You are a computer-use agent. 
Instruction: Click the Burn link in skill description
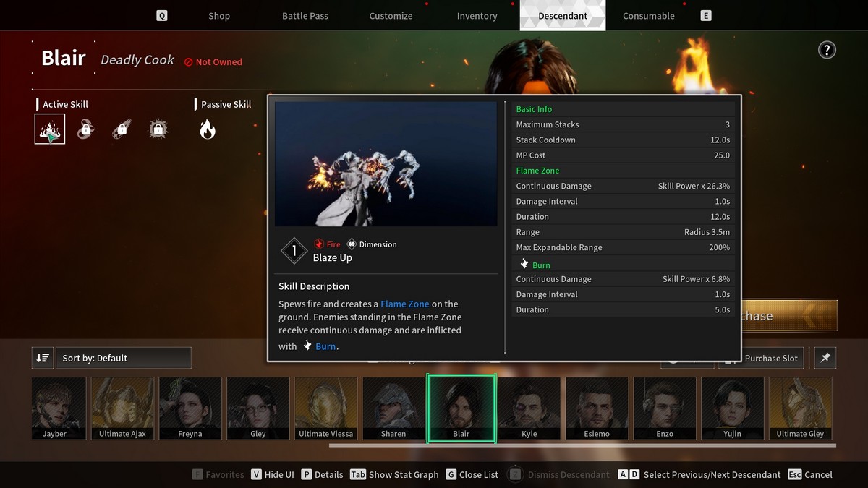[x=325, y=346]
